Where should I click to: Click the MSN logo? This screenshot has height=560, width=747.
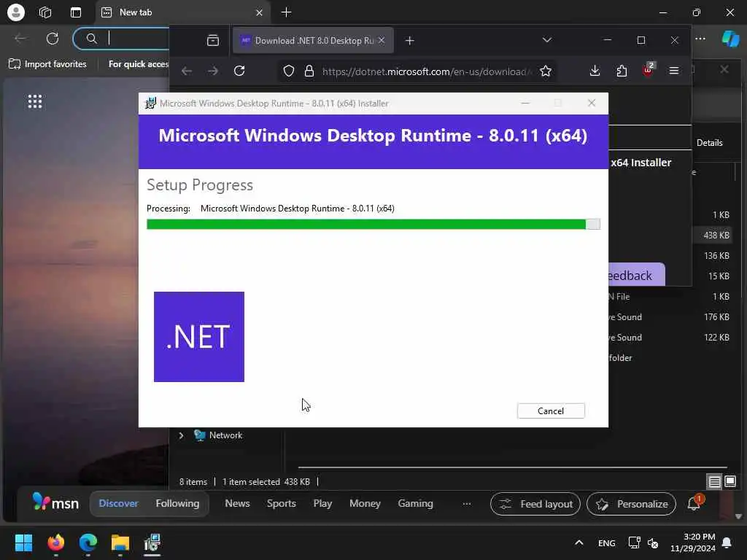55,502
